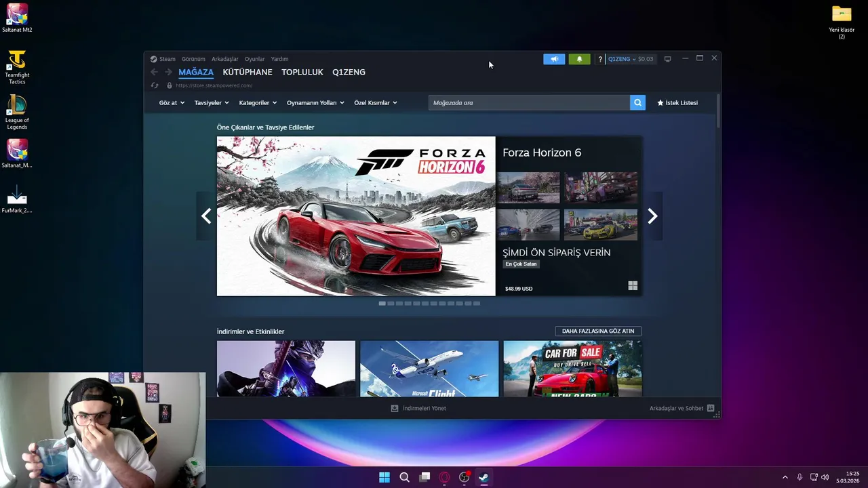
Task: Switch to the MAĞAZA tab
Action: click(196, 72)
